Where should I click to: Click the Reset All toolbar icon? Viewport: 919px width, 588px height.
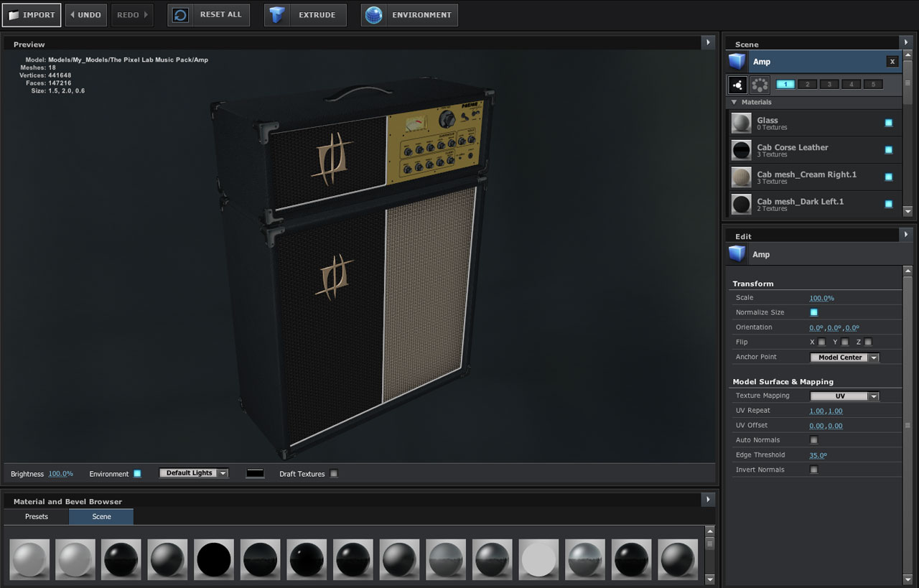(179, 14)
